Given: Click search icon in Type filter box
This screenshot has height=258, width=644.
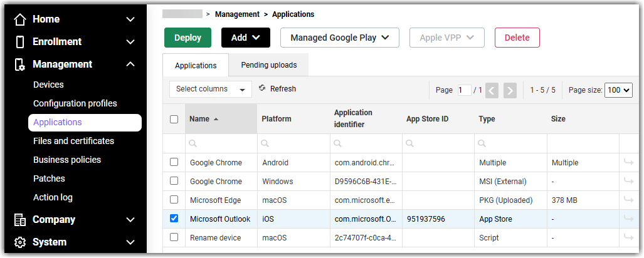Looking at the screenshot, I should tap(482, 143).
